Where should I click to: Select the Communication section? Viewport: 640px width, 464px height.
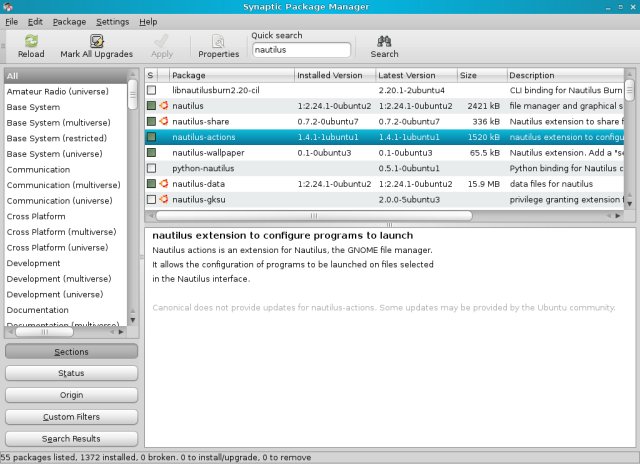(66, 169)
